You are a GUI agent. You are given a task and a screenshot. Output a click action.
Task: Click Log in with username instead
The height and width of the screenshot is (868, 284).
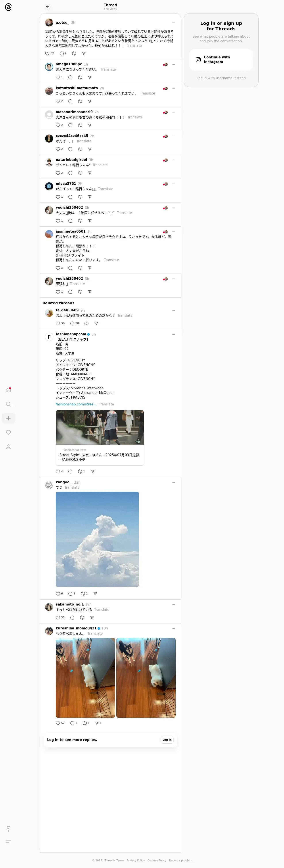tap(221, 78)
